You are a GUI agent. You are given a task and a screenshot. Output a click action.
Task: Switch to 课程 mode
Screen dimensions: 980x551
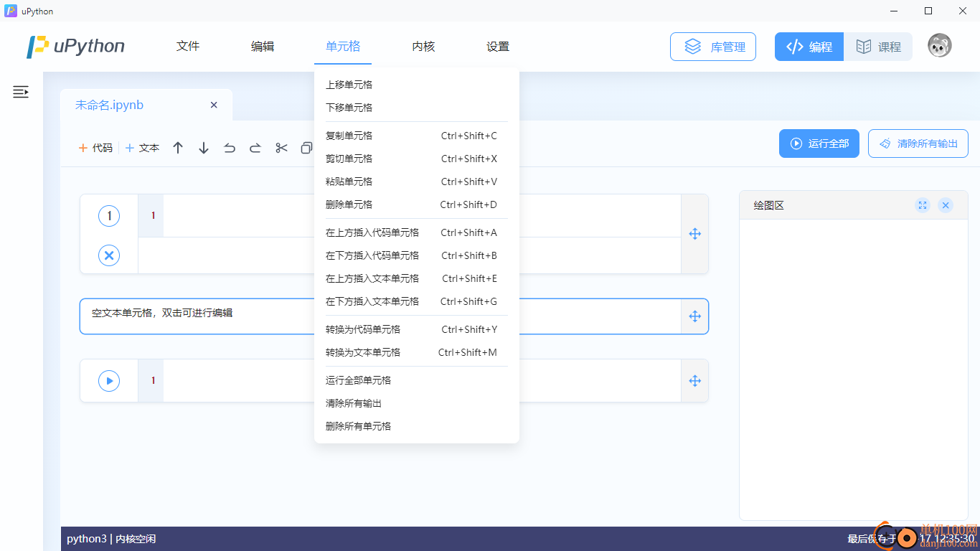pos(878,47)
